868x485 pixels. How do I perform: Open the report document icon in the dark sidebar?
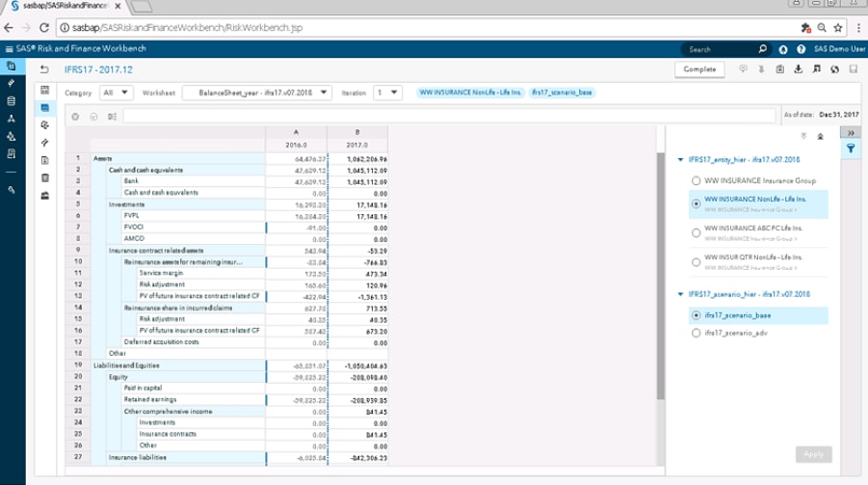(11, 154)
